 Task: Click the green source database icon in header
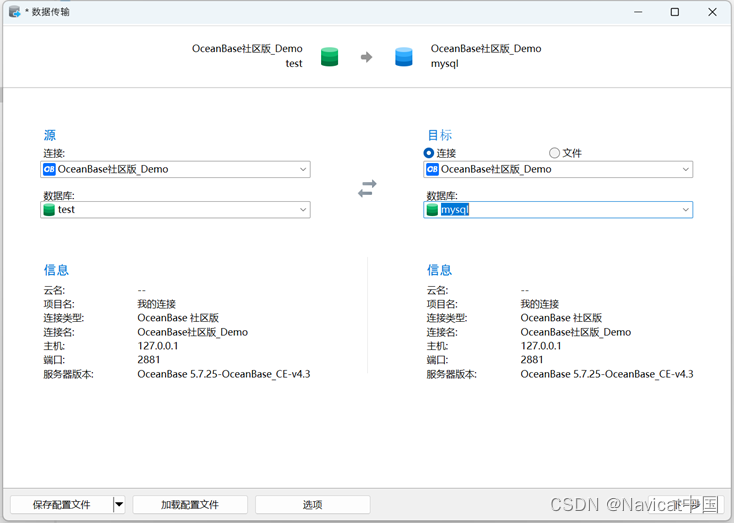(330, 57)
